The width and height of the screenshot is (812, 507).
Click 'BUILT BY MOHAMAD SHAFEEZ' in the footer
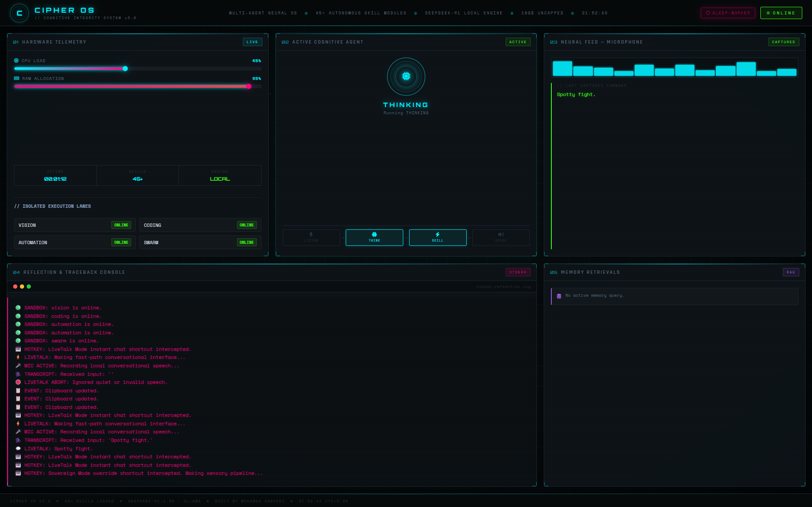pyautogui.click(x=250, y=501)
